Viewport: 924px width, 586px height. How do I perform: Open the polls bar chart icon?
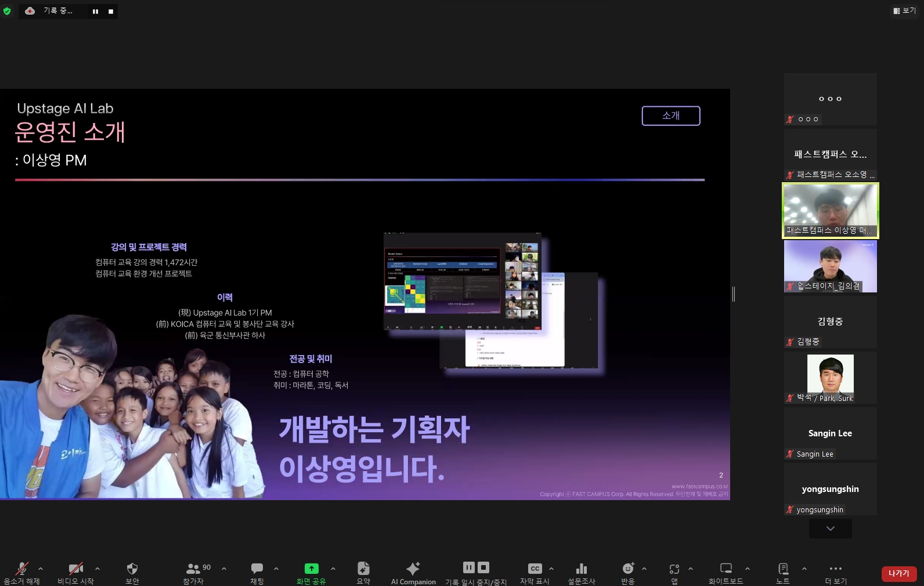(x=581, y=569)
